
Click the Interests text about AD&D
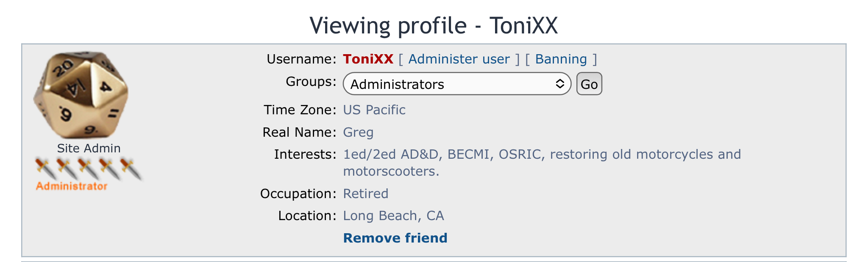[x=542, y=163]
